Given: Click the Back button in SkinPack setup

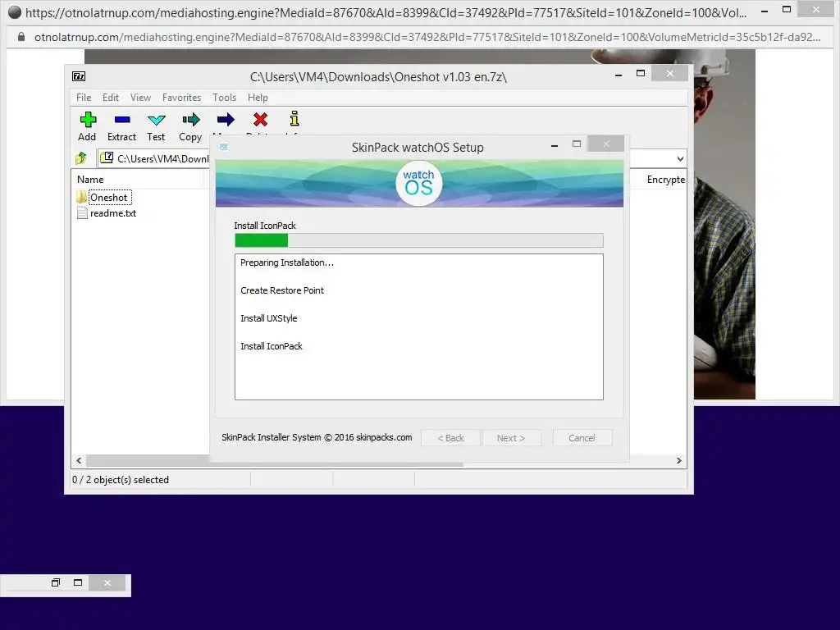Looking at the screenshot, I should coord(450,438).
